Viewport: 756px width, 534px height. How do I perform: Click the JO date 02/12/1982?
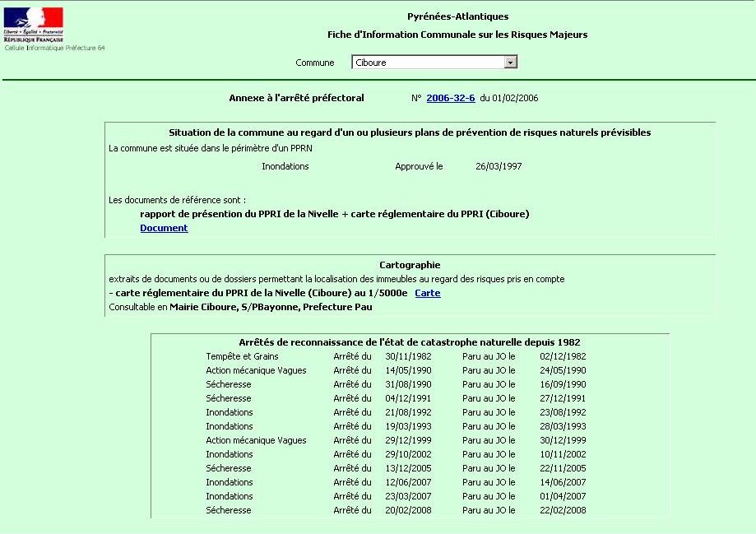(563, 356)
